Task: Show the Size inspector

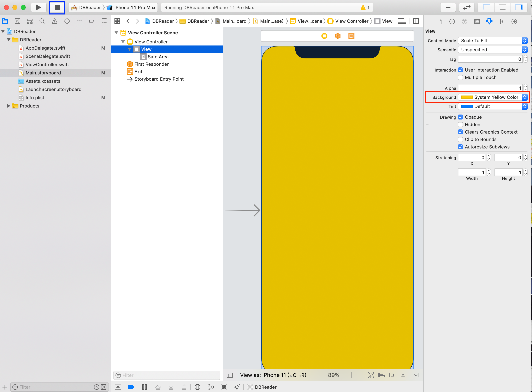Action: click(502, 21)
